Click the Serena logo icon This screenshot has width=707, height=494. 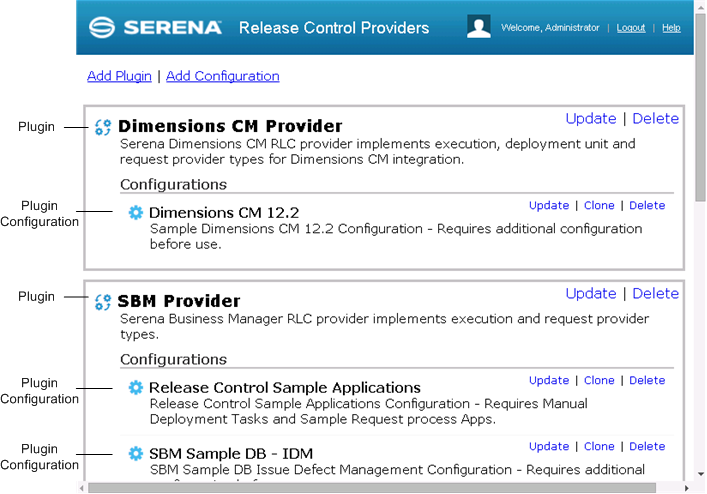click(101, 27)
